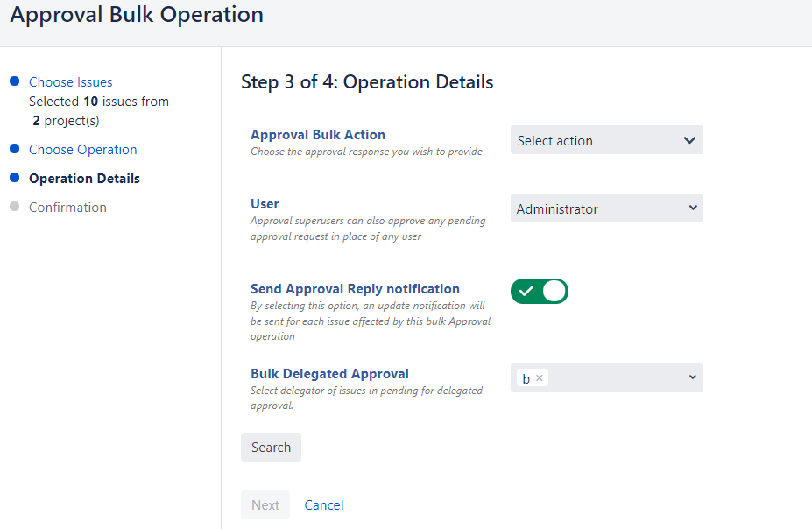Open the User selection dropdown
This screenshot has height=529, width=812.
(606, 208)
